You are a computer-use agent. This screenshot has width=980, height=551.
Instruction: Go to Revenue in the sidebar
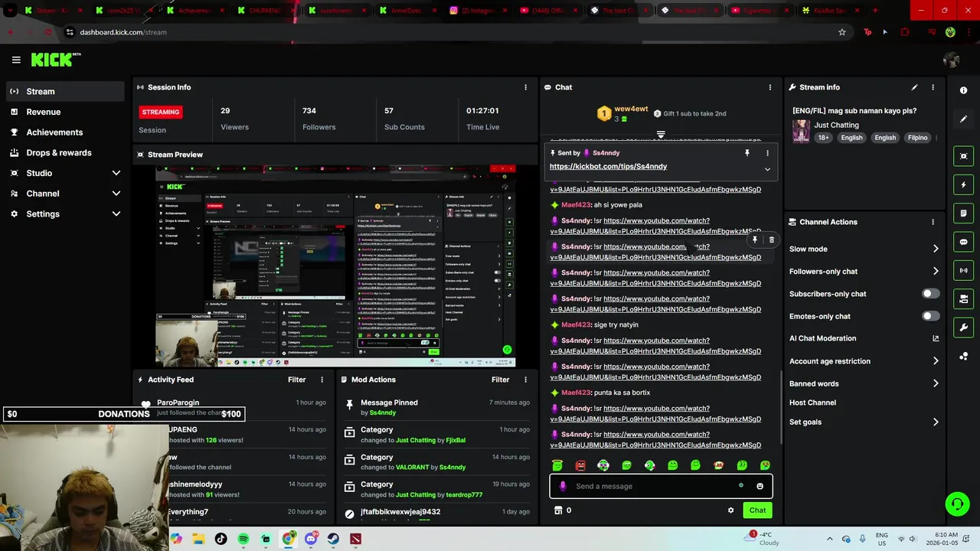point(65,112)
